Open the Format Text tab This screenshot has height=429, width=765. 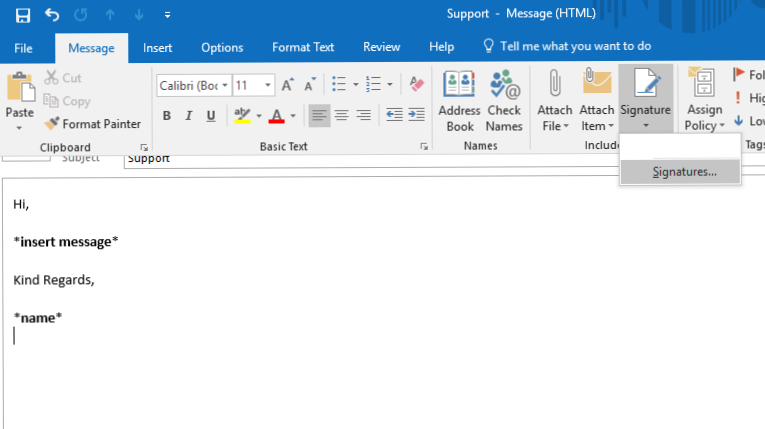(x=303, y=47)
